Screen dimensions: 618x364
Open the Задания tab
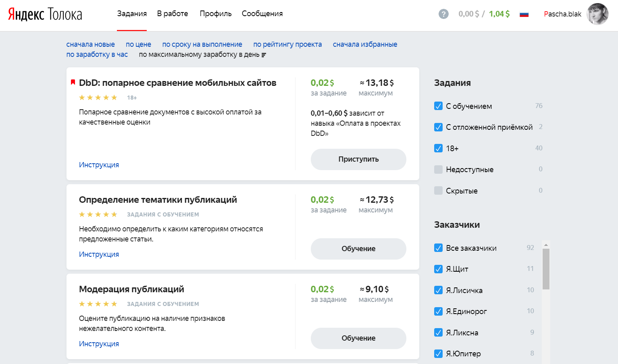pyautogui.click(x=132, y=14)
